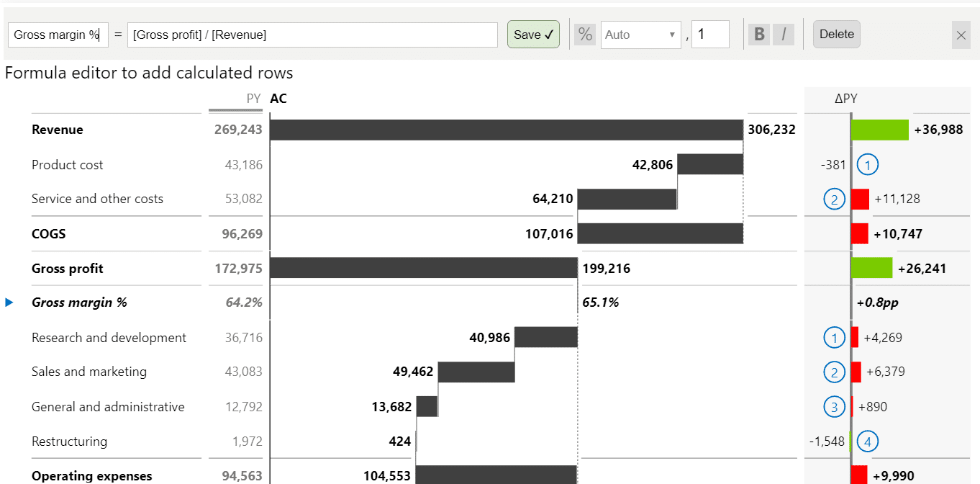Click the blue arrow beside Gross margin %
980x484 pixels.
pos(9,302)
